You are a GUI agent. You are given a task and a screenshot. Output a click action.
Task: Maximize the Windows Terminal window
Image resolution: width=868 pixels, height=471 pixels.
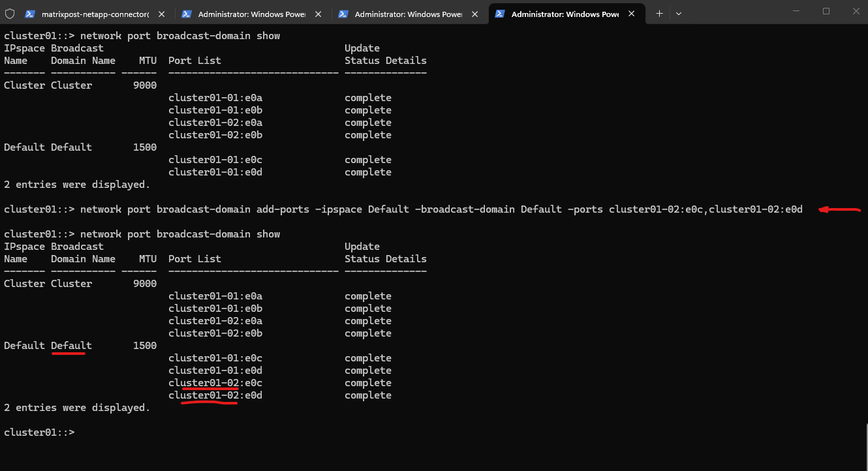[826, 11]
